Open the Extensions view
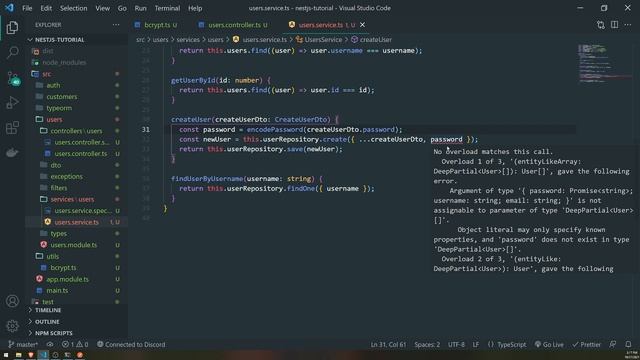 tap(12, 127)
